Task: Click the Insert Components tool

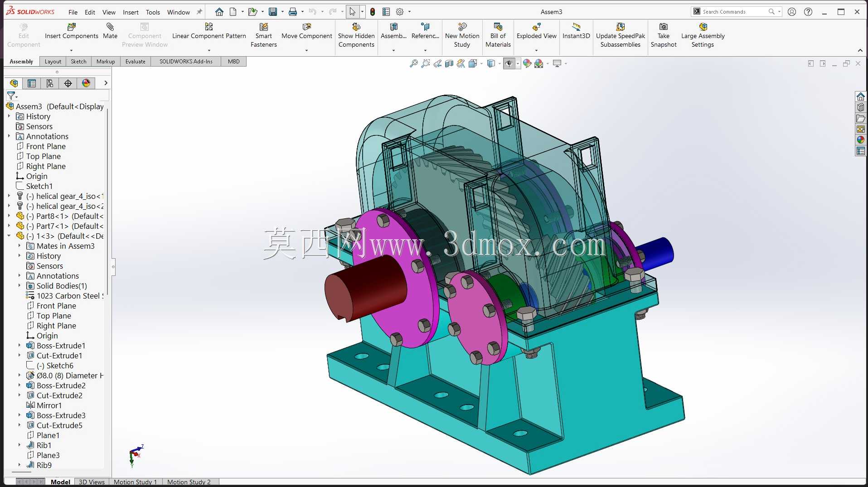Action: coord(71,31)
